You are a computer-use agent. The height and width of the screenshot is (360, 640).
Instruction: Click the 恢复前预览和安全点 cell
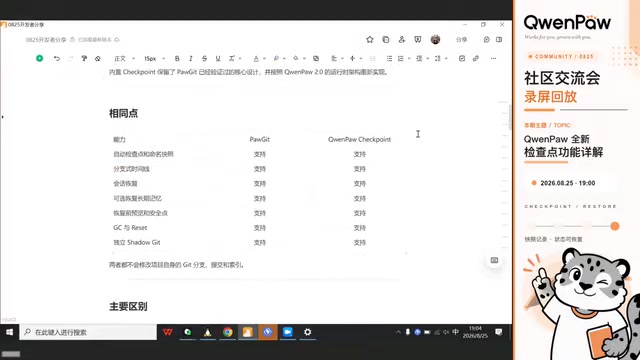pyautogui.click(x=140, y=213)
